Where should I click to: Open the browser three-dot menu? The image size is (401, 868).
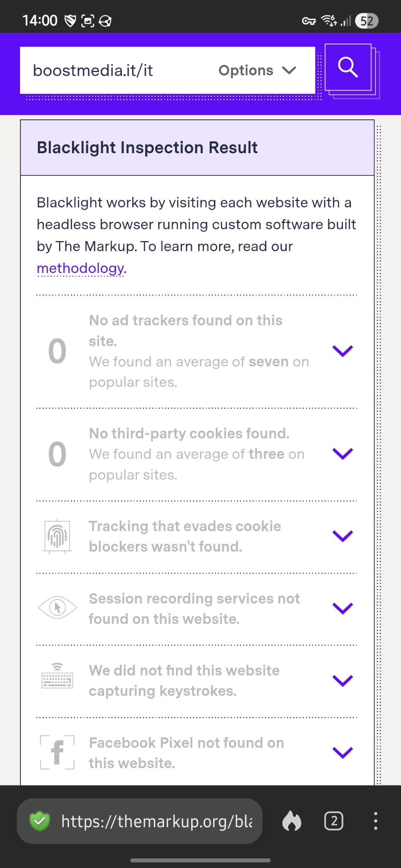point(375,821)
